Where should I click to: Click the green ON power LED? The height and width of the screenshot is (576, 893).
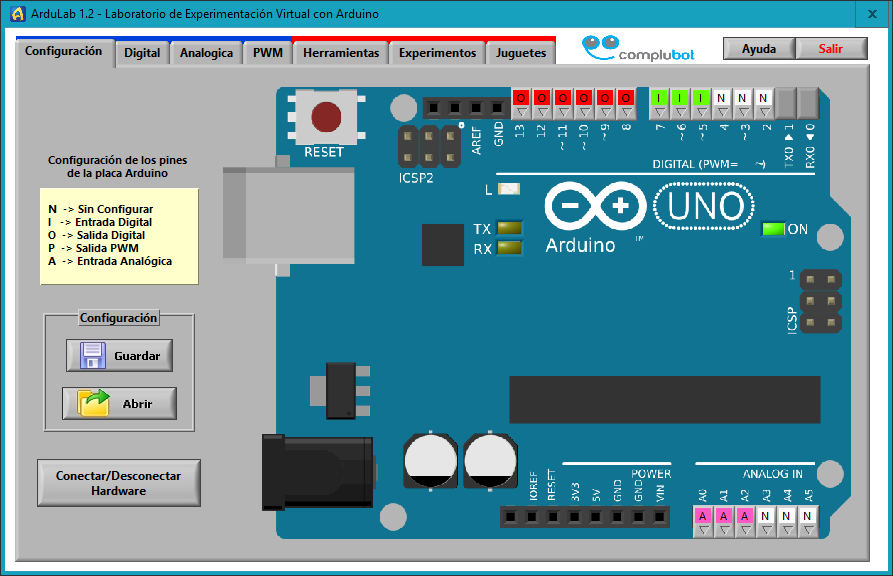pos(773,229)
